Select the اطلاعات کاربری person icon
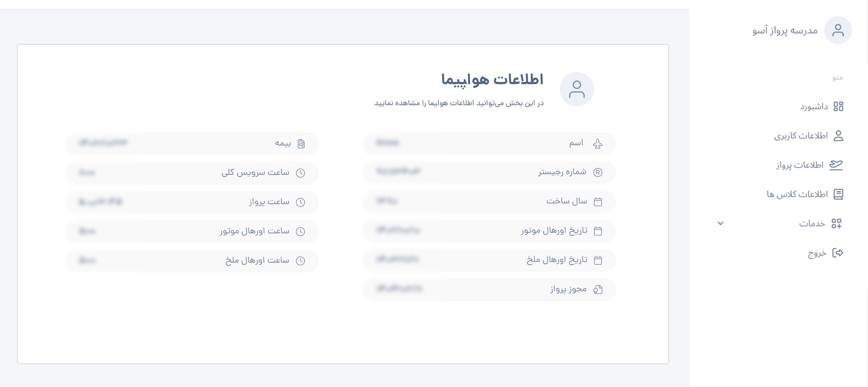Viewport: 868px width, 387px height. 838,136
